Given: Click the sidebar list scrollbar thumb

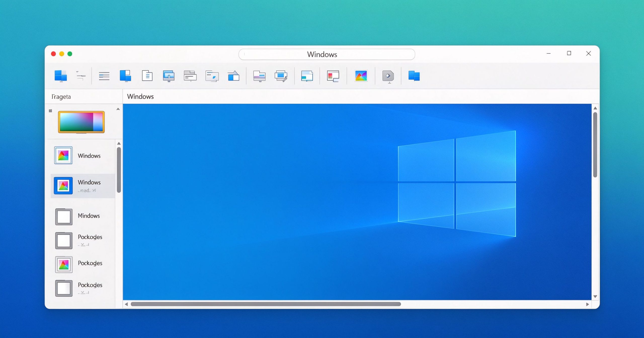Looking at the screenshot, I should 119,170.
